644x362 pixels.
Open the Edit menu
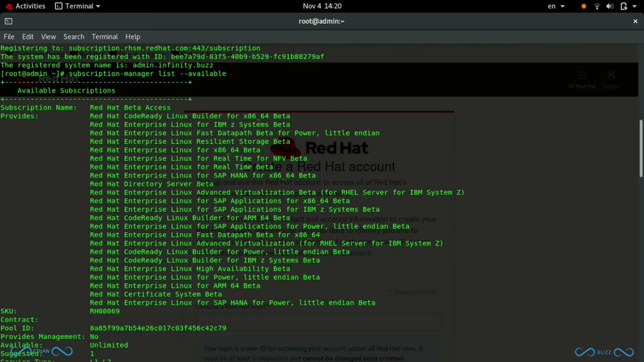[28, 37]
